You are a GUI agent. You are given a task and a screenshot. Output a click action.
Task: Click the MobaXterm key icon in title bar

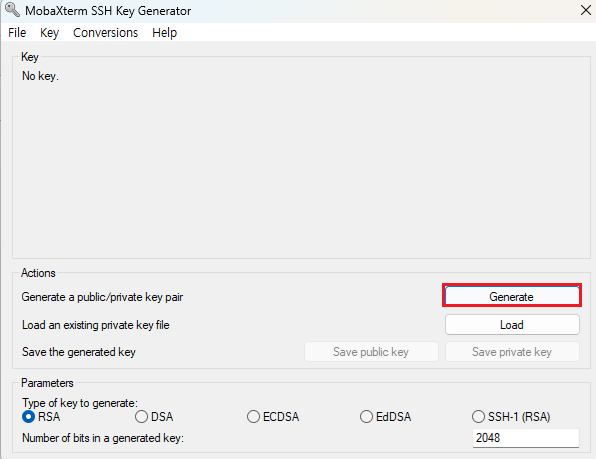tap(13, 10)
